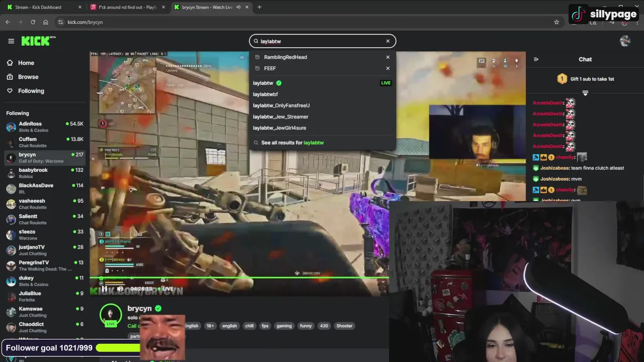Remove FEEF from search history
644x362 pixels.
point(388,68)
